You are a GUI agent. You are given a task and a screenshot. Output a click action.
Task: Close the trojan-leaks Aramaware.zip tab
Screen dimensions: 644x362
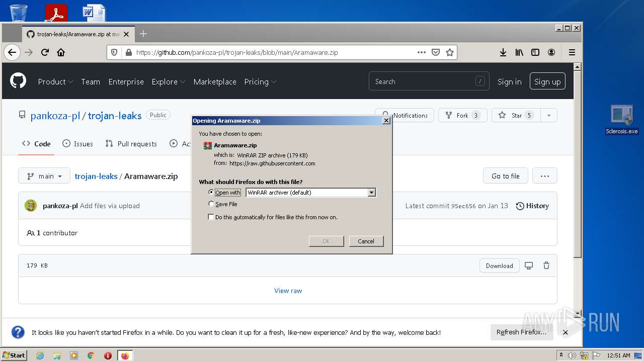click(x=126, y=34)
